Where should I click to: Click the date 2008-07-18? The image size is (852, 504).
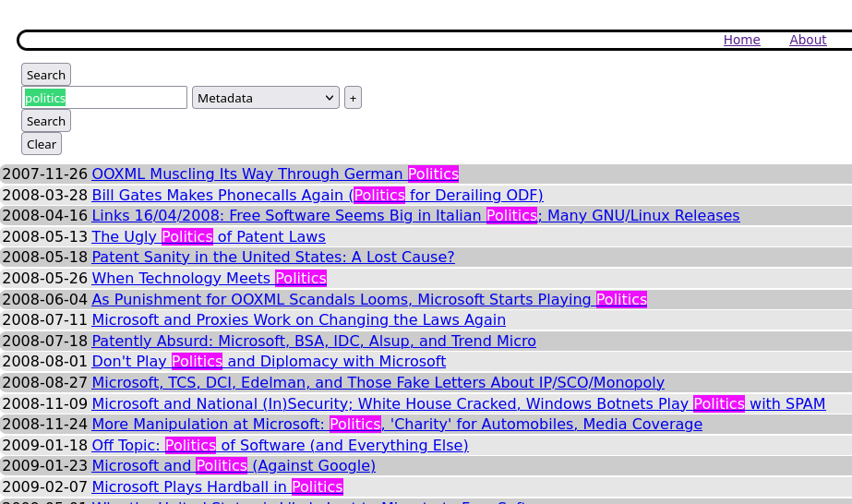pyautogui.click(x=45, y=341)
